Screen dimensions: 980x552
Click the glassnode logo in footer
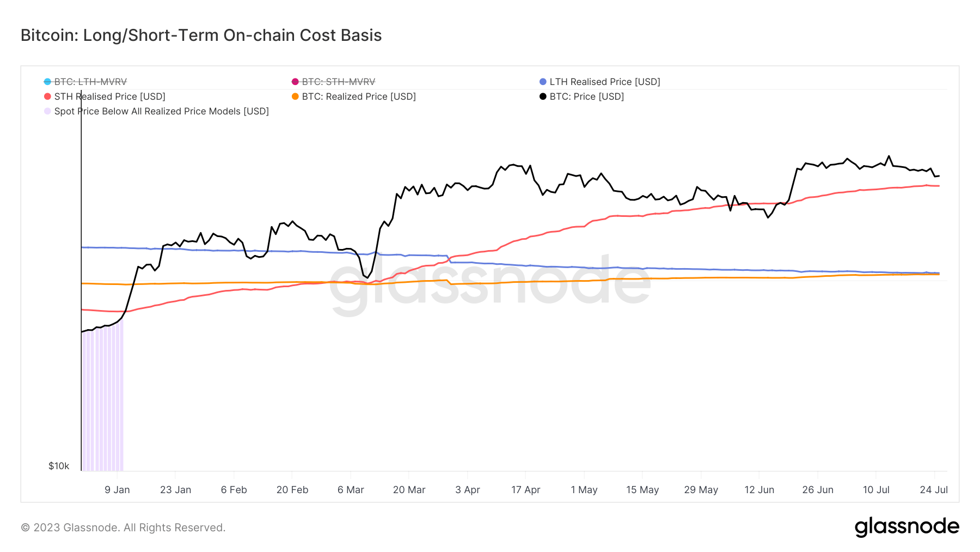[906, 527]
